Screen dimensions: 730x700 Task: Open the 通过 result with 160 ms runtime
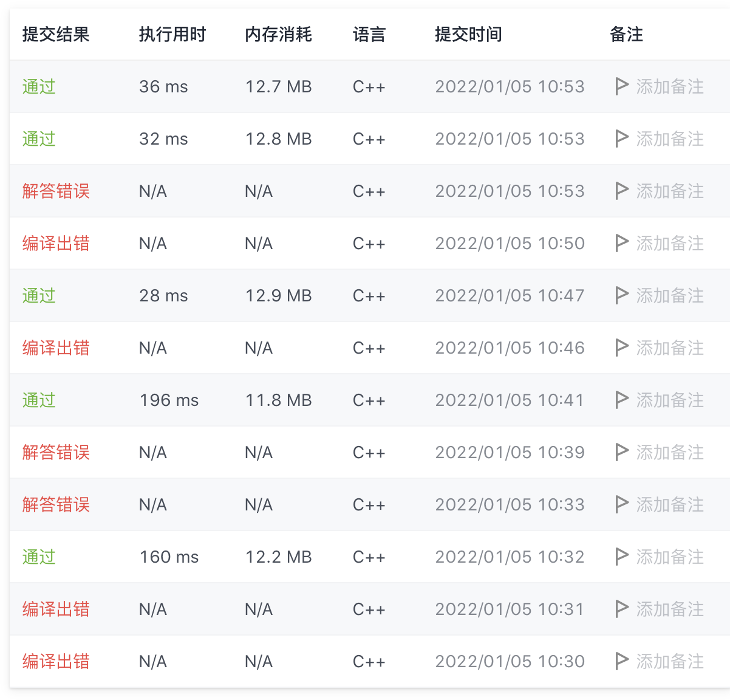[39, 557]
